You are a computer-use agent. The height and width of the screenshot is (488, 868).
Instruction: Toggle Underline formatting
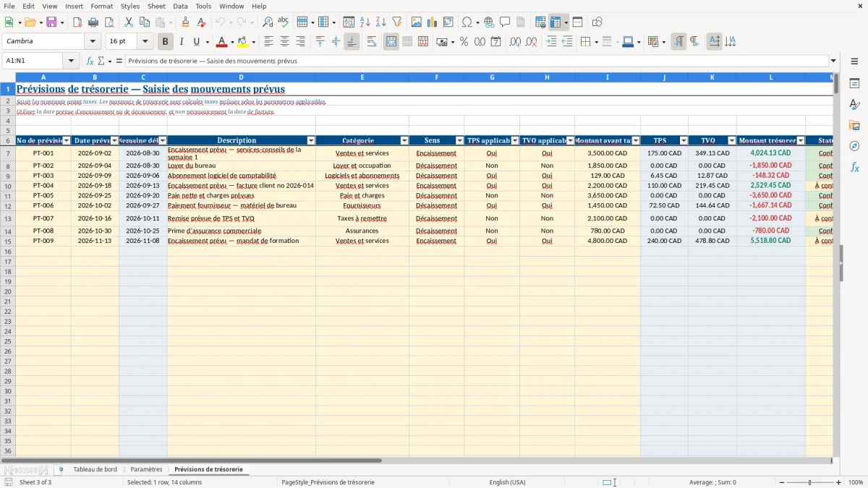click(196, 42)
